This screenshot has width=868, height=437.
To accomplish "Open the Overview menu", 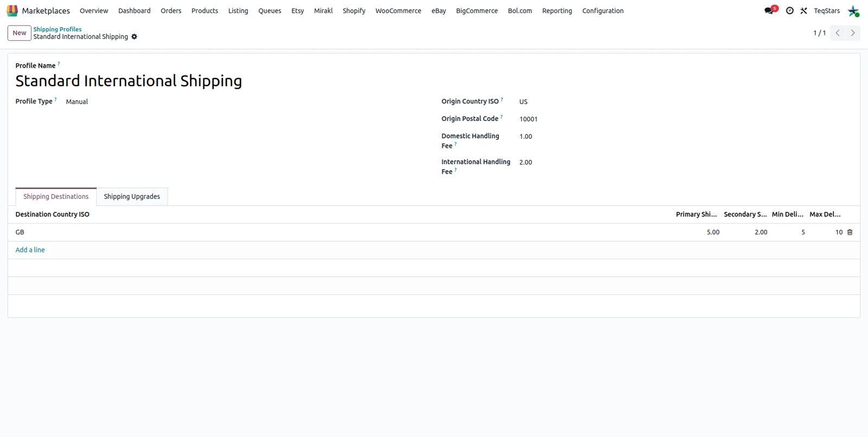I will 94,11.
